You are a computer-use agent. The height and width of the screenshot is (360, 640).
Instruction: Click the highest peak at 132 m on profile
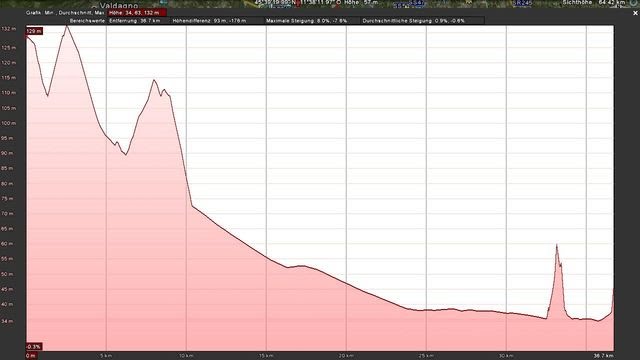tap(67, 26)
